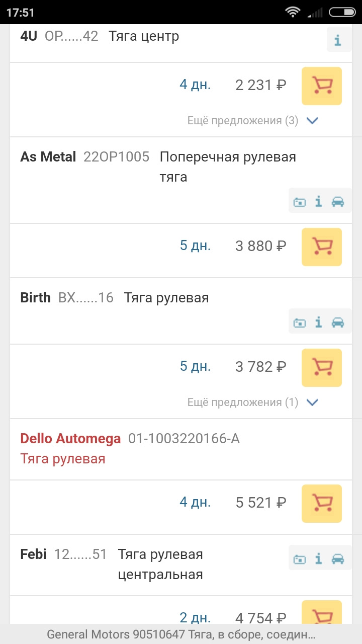
Task: Open info icon for Febi part
Action: [x=319, y=558]
